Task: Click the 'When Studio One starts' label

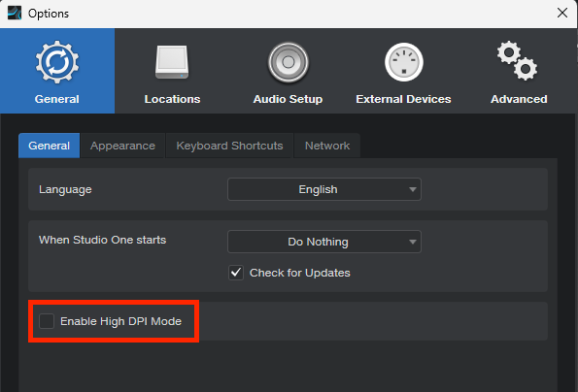Action: coord(102,240)
